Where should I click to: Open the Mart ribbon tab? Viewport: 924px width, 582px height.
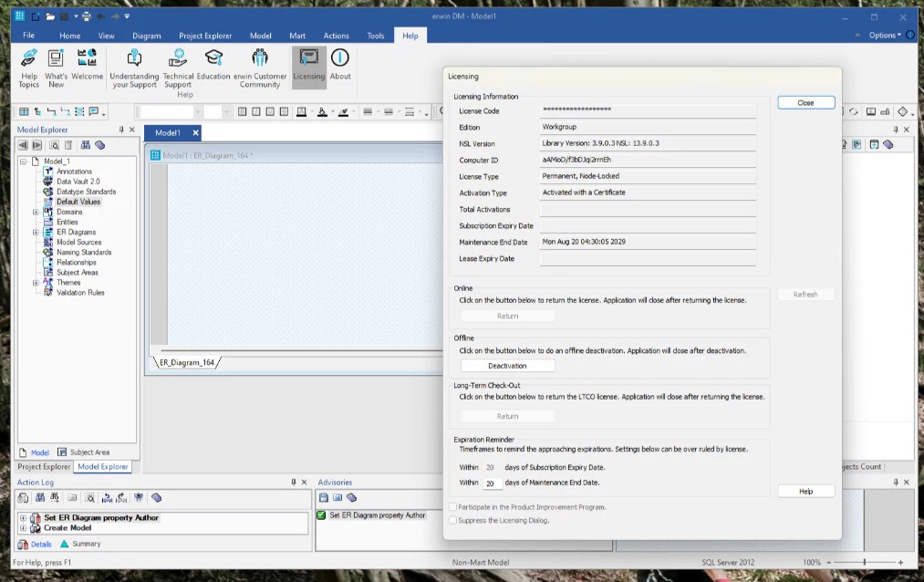pyautogui.click(x=297, y=36)
